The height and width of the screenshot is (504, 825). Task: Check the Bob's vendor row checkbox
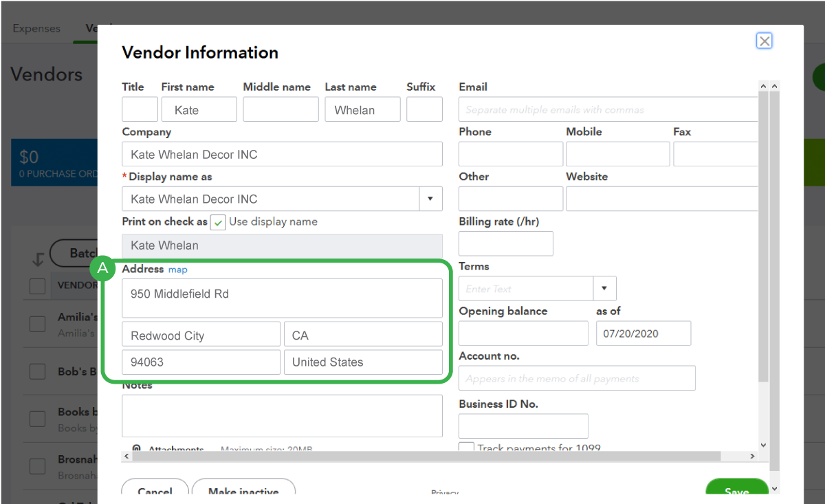point(37,371)
